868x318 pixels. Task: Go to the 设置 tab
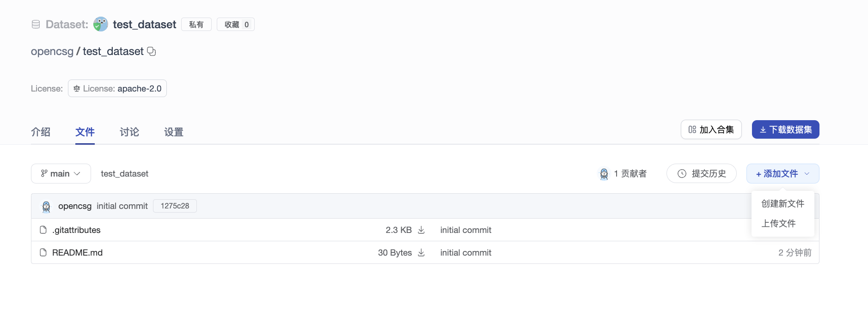click(x=174, y=132)
